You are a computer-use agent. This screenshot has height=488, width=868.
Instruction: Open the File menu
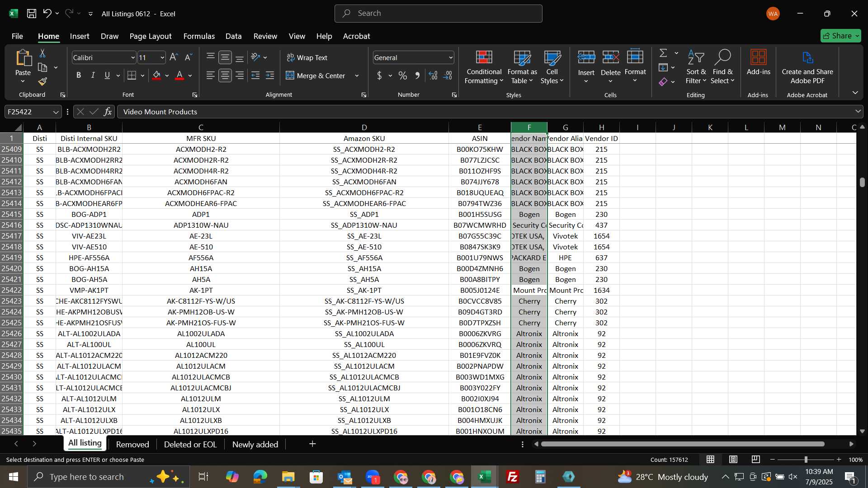17,36
